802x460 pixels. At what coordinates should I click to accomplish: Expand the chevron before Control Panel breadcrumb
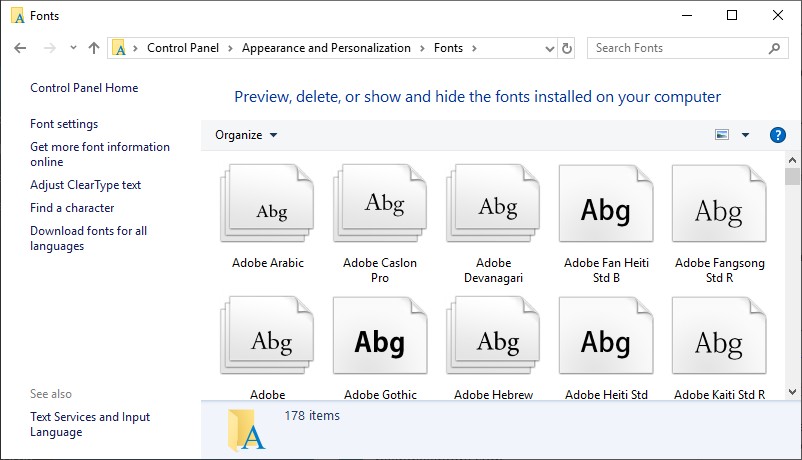136,48
